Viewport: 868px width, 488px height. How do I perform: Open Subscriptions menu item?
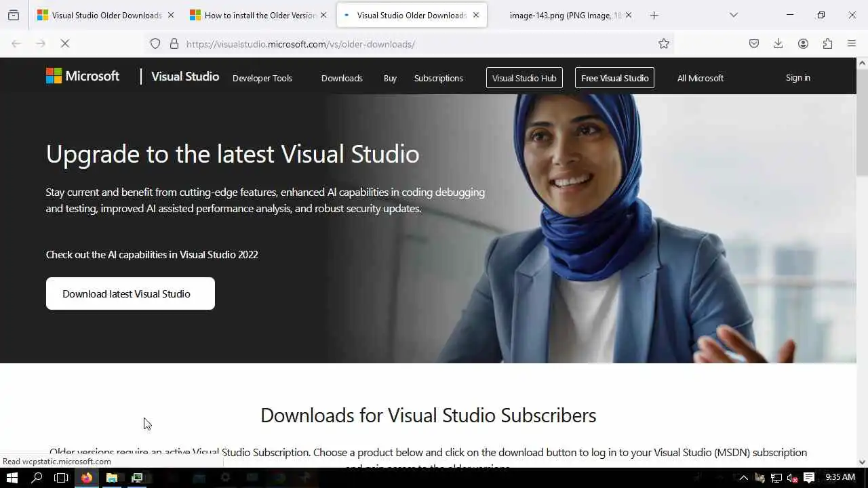tap(439, 78)
